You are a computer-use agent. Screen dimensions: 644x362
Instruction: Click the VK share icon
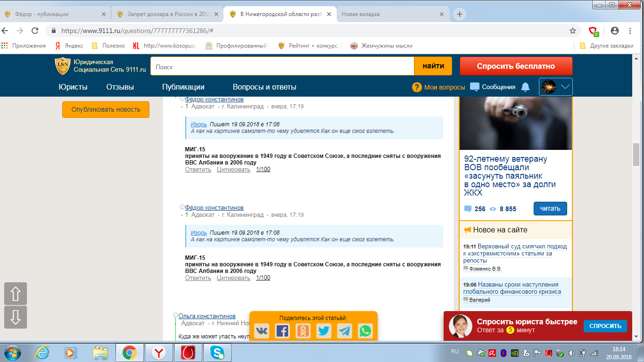pyautogui.click(x=262, y=331)
